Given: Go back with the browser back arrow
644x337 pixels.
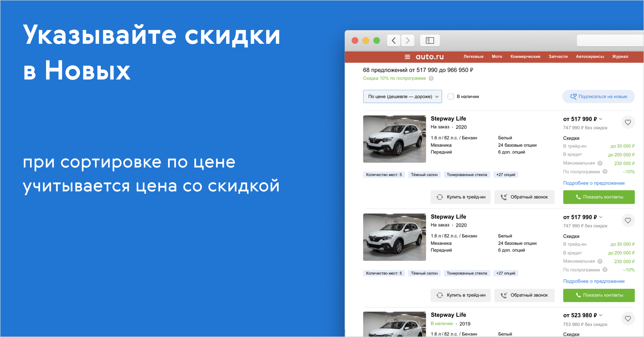Looking at the screenshot, I should 394,40.
